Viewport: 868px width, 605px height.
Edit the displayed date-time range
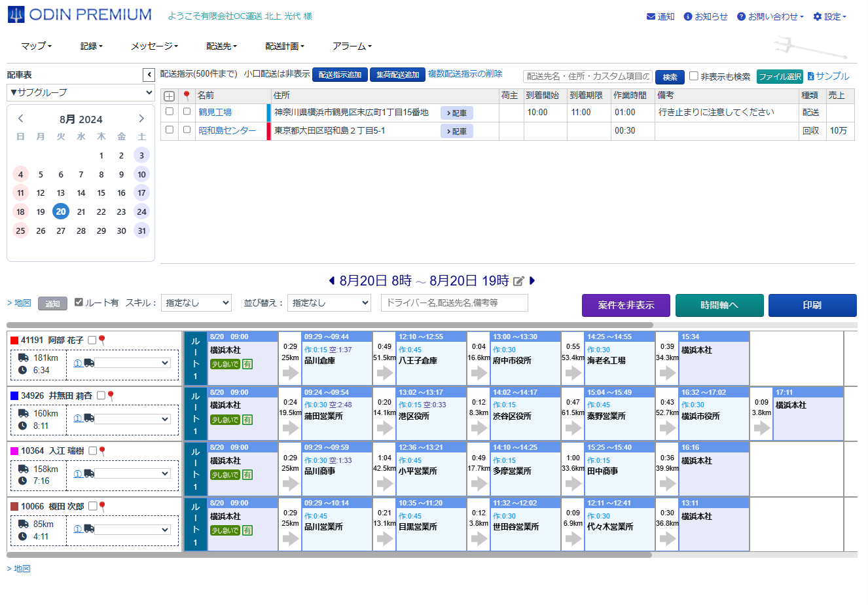click(x=518, y=282)
